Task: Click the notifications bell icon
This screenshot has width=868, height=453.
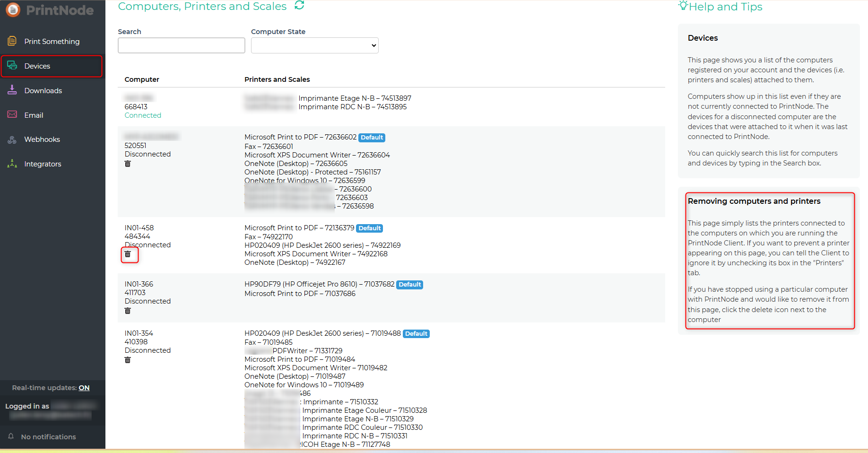Action: (x=11, y=436)
